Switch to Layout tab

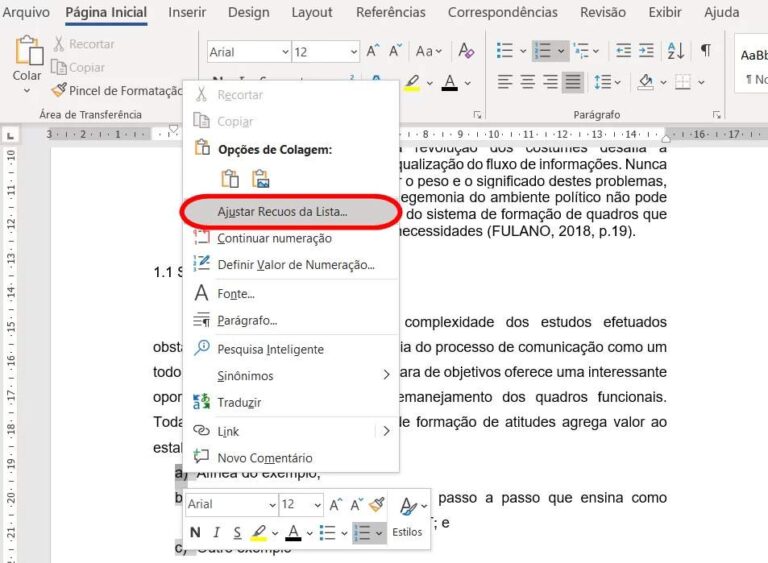[312, 12]
